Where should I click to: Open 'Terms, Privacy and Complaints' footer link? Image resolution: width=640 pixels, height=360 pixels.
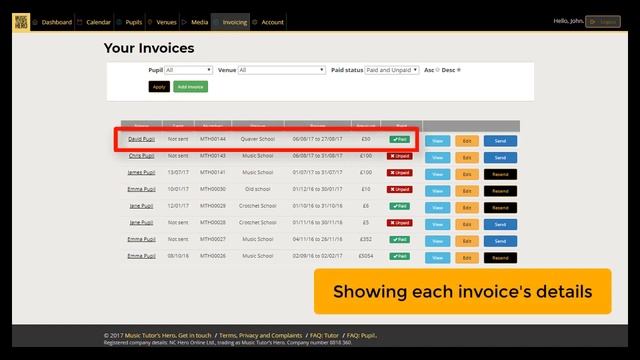coord(260,336)
